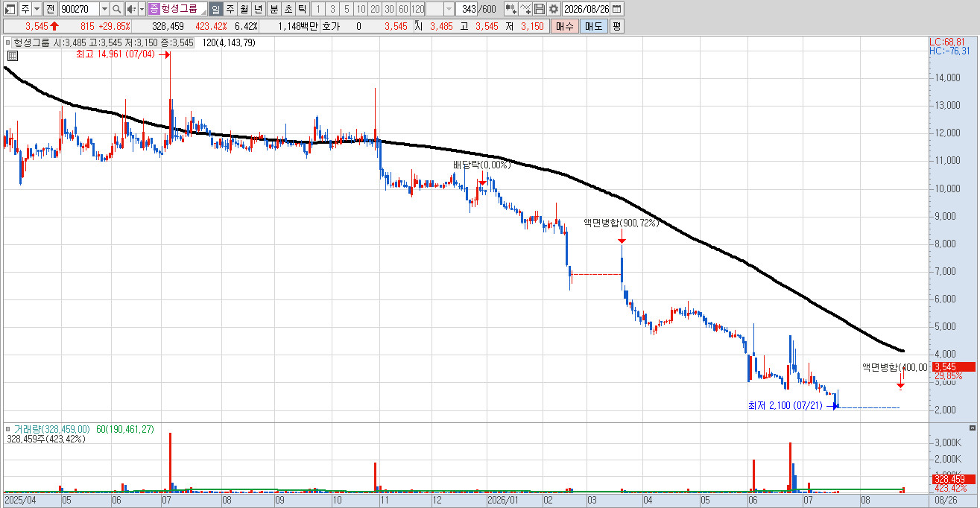Select the 30 interval button
This screenshot has width=980, height=508.
click(x=388, y=9)
